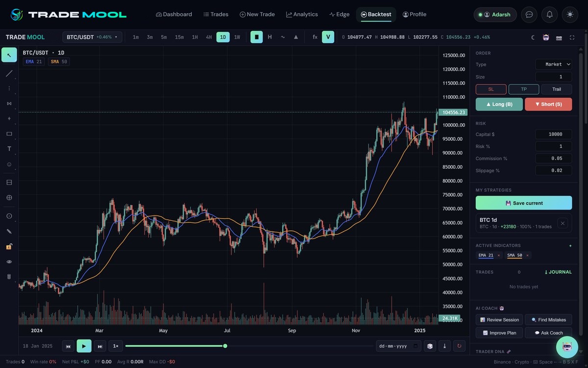Click the circle-dot measure icon
The image size is (588, 368).
[x=9, y=216]
